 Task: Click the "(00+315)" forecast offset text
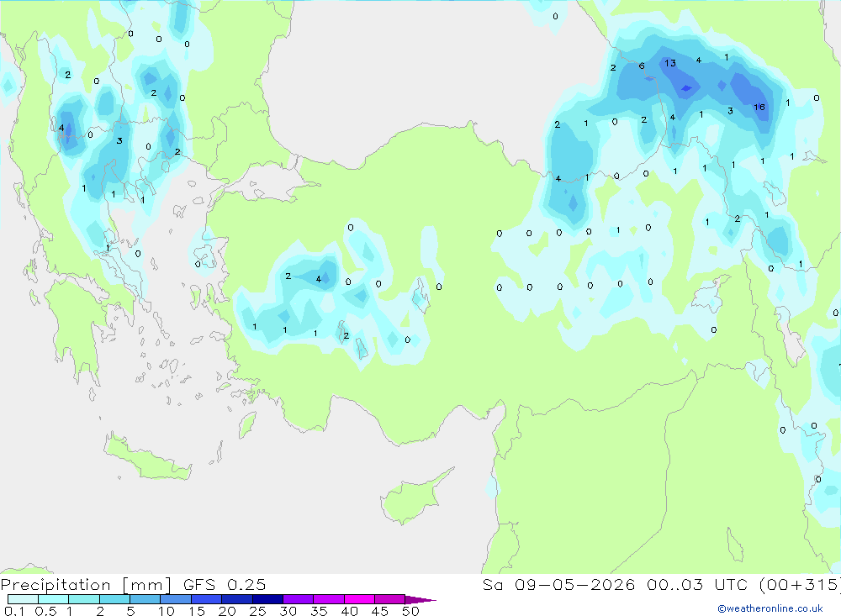(801, 585)
